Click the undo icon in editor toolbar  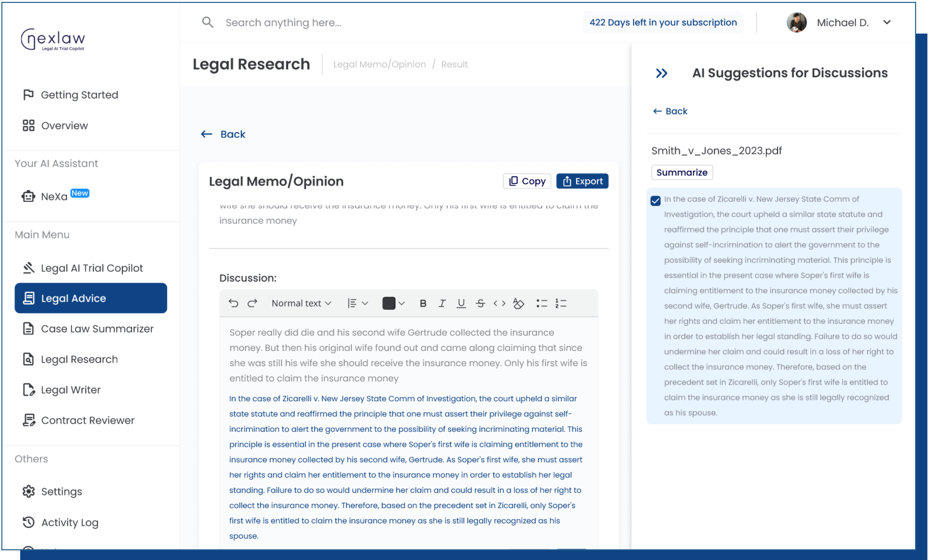coord(233,303)
